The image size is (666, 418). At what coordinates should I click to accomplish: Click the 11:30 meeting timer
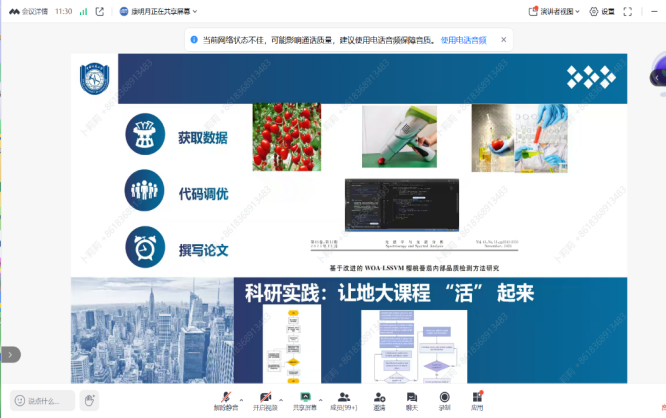[63, 11]
